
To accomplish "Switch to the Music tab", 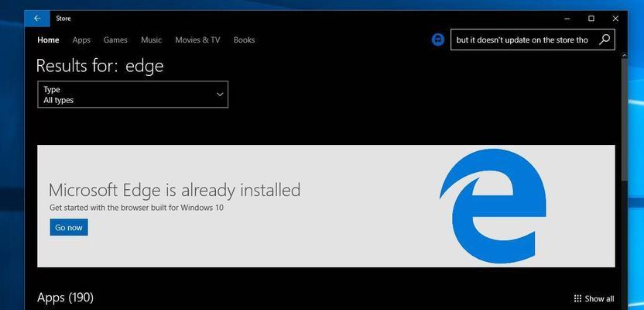I will point(151,40).
